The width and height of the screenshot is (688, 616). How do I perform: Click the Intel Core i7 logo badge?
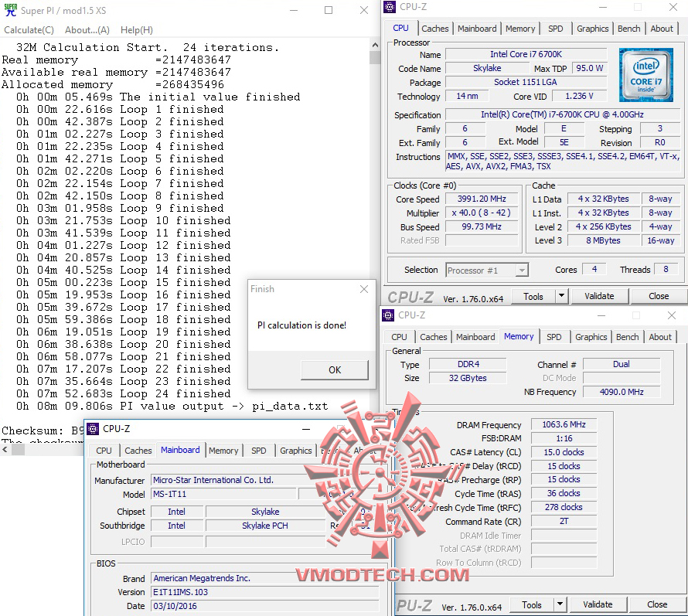[645, 76]
